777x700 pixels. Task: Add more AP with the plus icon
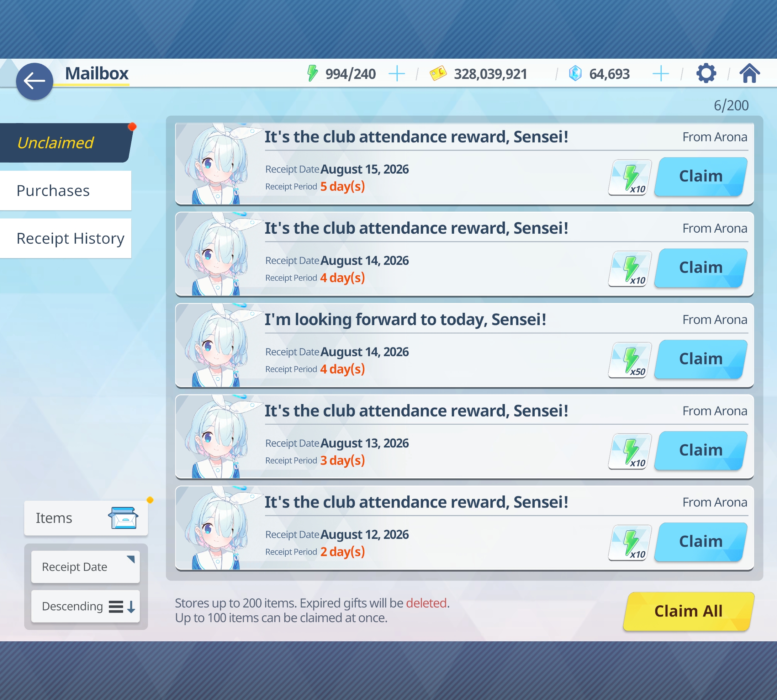397,73
